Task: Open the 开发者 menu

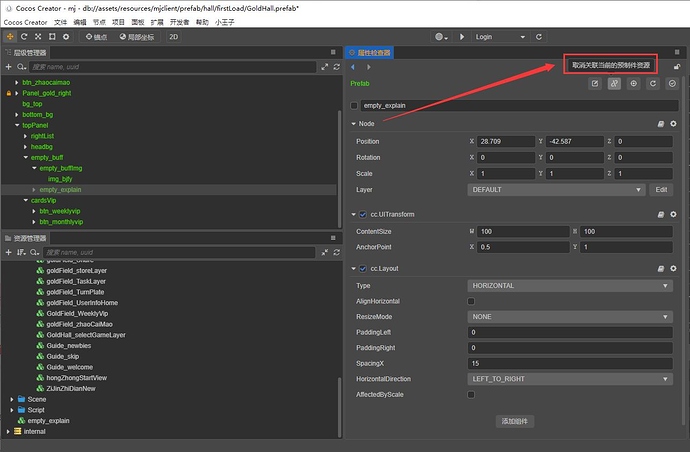Action: click(x=179, y=22)
